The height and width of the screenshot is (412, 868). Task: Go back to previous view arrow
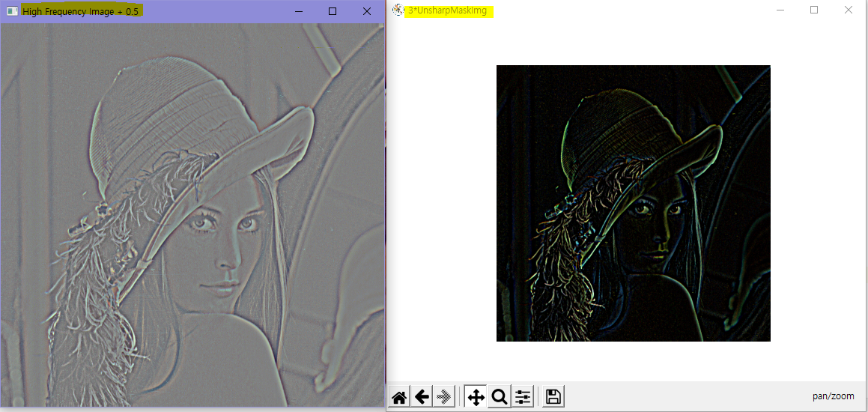(x=422, y=396)
